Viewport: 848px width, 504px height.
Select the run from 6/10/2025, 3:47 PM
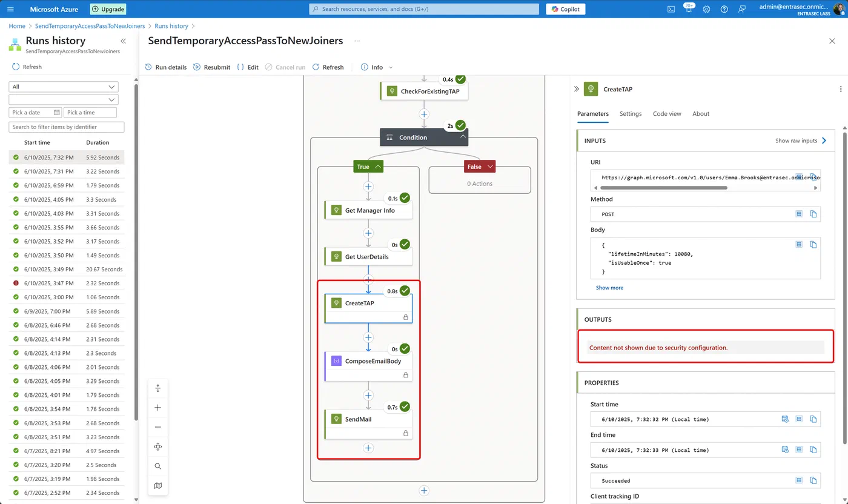67,283
